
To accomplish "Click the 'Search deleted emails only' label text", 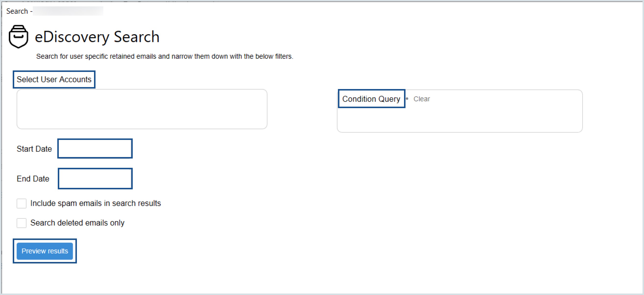I will (x=77, y=223).
